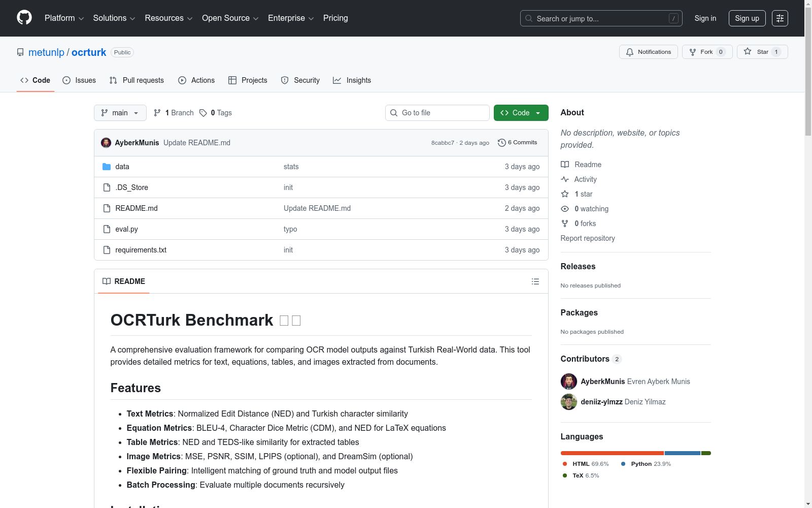This screenshot has height=508, width=812.
Task: Expand the Resources menu
Action: click(x=169, y=18)
